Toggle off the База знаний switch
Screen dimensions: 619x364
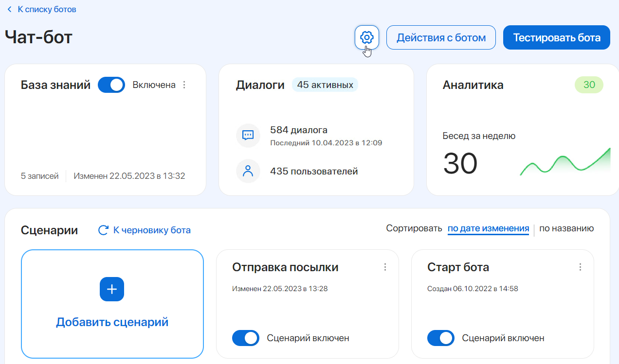click(111, 85)
